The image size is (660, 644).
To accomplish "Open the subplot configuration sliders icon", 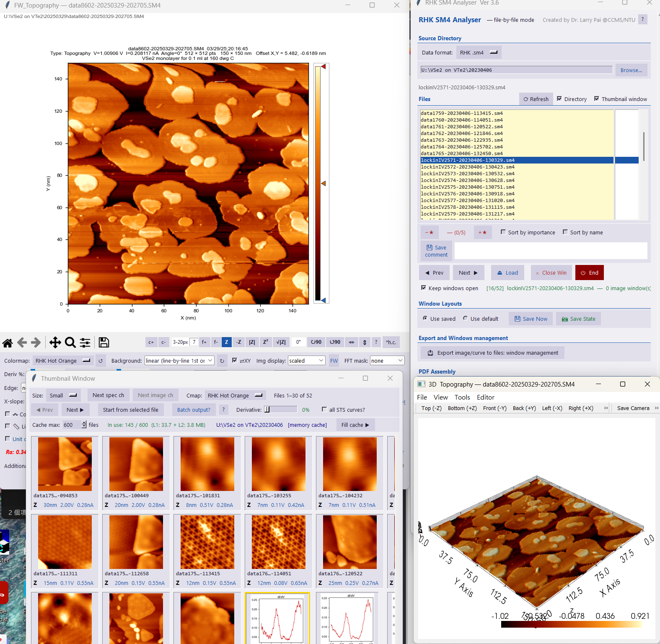I will point(85,343).
